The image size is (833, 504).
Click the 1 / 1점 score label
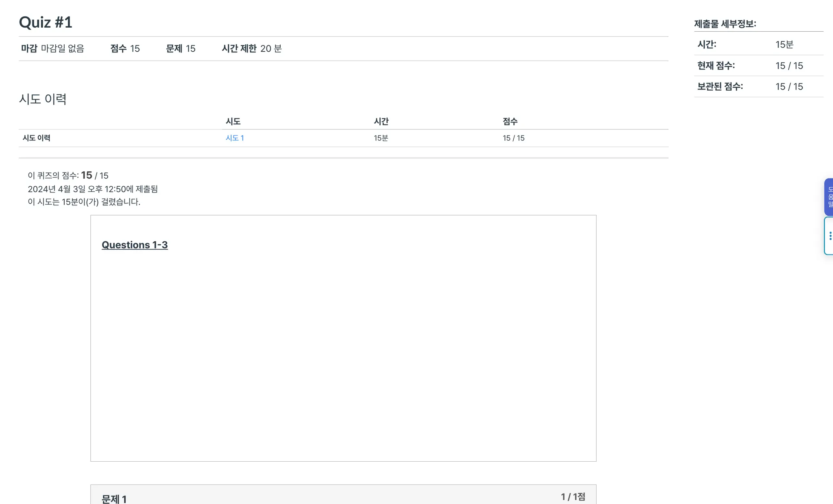pyautogui.click(x=573, y=497)
